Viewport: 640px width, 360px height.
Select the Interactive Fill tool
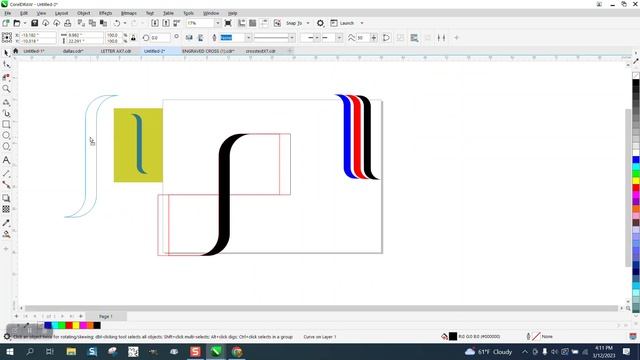(x=6, y=234)
